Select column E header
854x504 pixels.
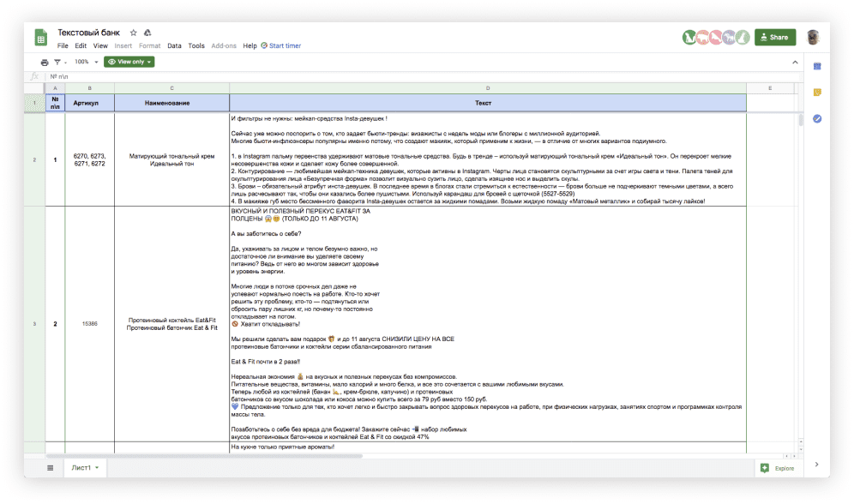(770, 88)
